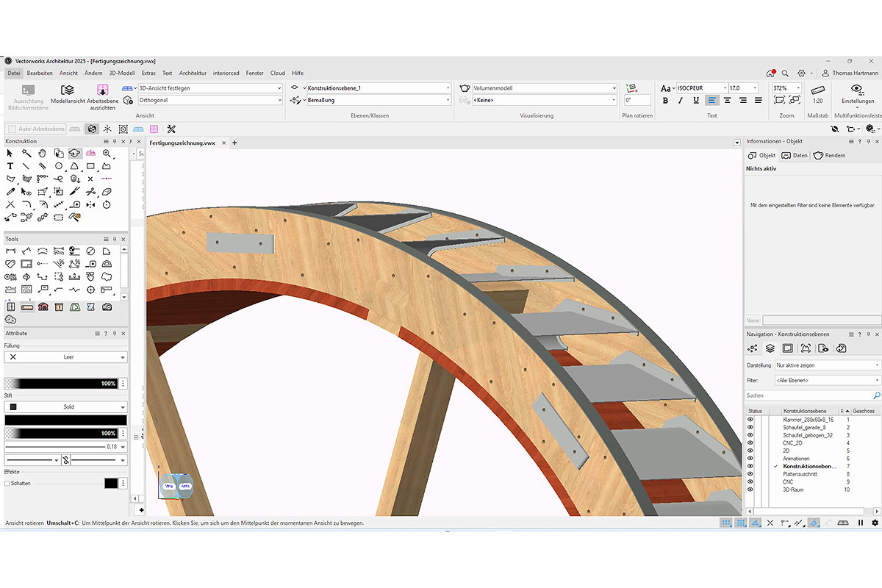Enable the Schatten checkbox
Screen dimensions: 882x588
coord(7,484)
